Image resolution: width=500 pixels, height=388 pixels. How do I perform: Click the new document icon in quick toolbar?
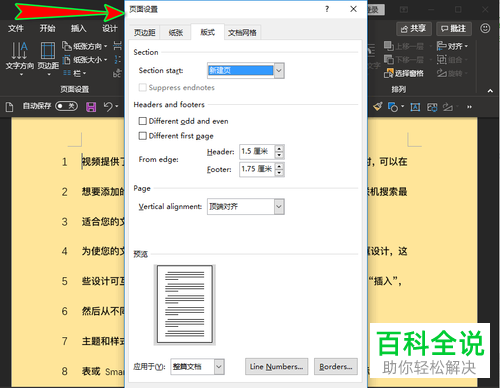(10, 107)
